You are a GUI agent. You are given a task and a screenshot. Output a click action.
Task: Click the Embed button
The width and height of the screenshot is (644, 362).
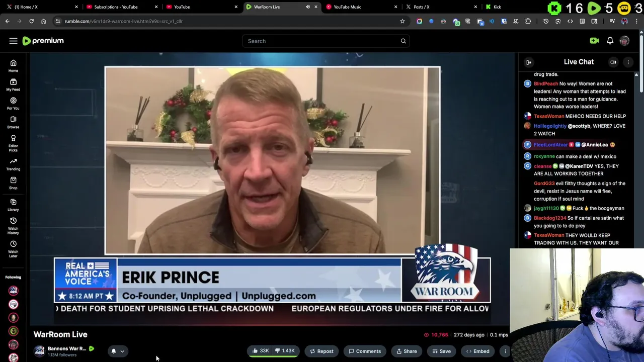477,351
